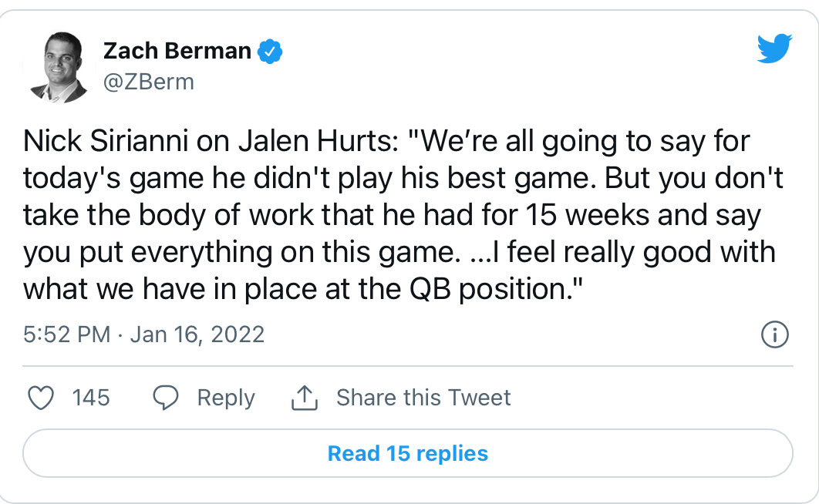Screen dimensions: 819x504
Task: Click the blue verified badge
Action: [x=270, y=52]
